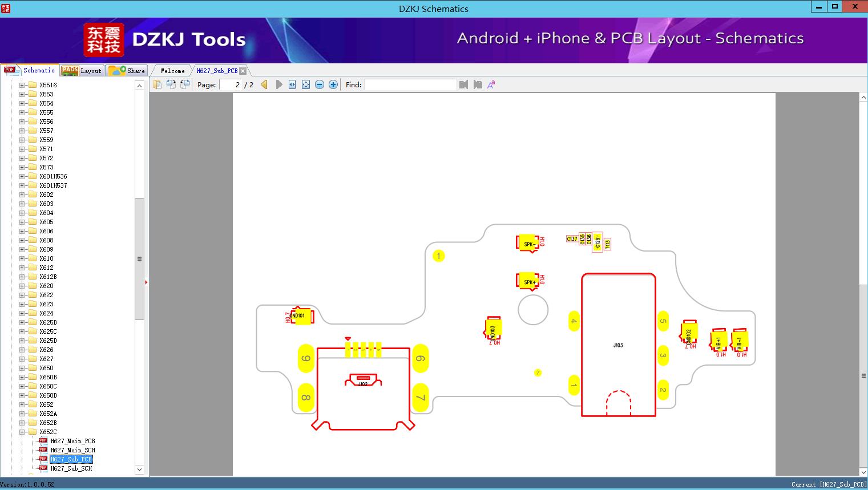Select the X604 folder

click(46, 213)
